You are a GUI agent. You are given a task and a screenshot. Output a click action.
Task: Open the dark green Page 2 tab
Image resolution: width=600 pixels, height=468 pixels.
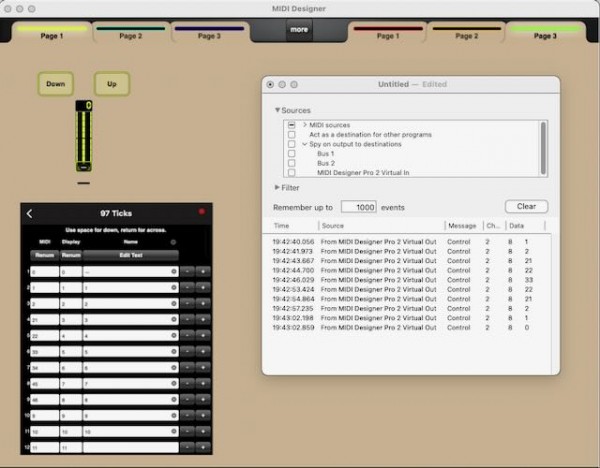pyautogui.click(x=130, y=33)
